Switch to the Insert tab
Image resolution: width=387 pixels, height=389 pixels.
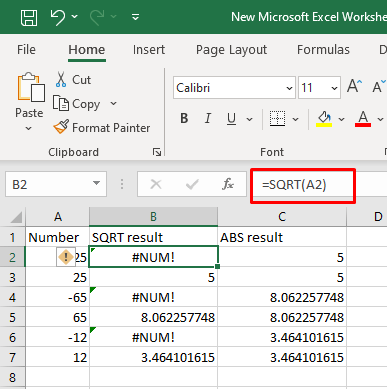point(149,50)
